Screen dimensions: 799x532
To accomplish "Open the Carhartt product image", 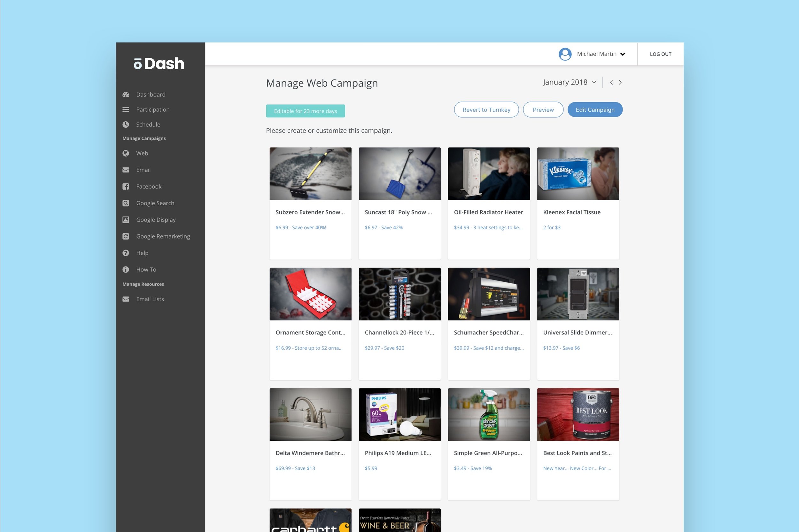I will 310,521.
